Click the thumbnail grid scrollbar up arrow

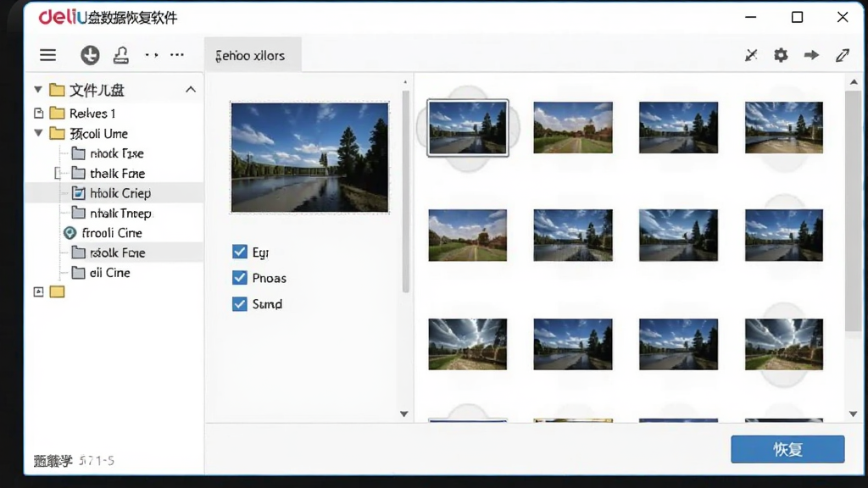pyautogui.click(x=854, y=82)
